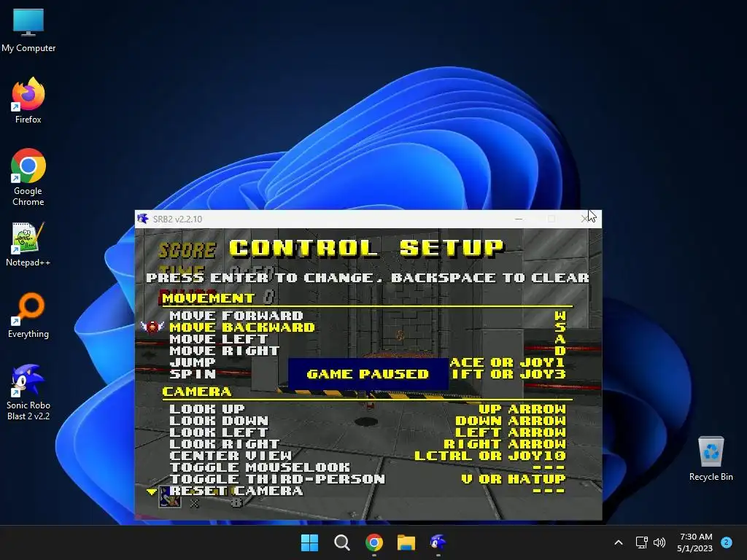Open the clock showing 7:30 AM
Viewport: 747px width, 560px height.
tap(695, 542)
